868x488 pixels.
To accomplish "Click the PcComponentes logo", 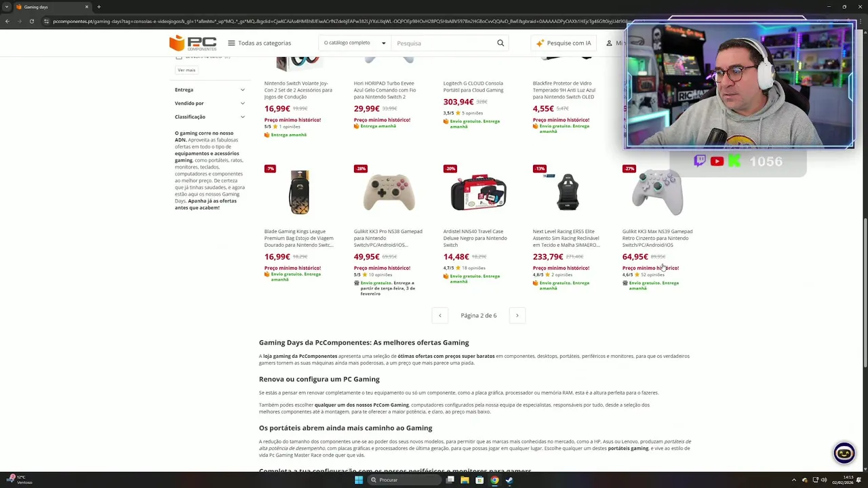I will click(x=193, y=43).
